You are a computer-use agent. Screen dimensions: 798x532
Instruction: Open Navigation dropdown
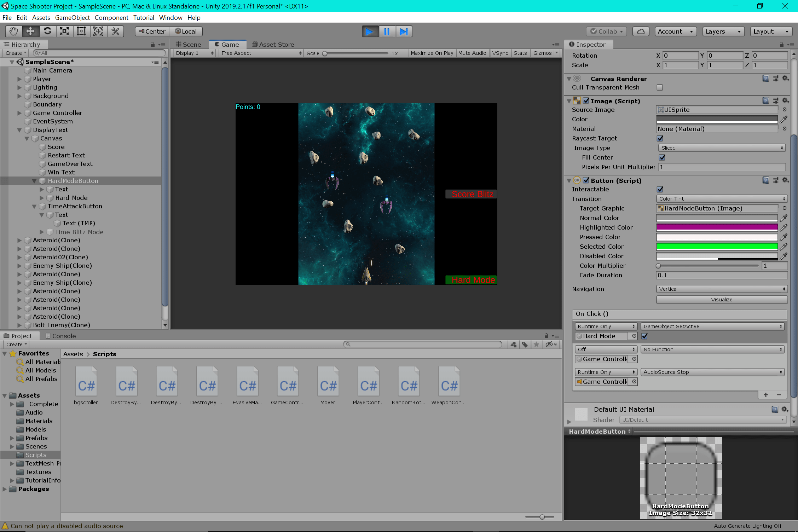pyautogui.click(x=722, y=289)
